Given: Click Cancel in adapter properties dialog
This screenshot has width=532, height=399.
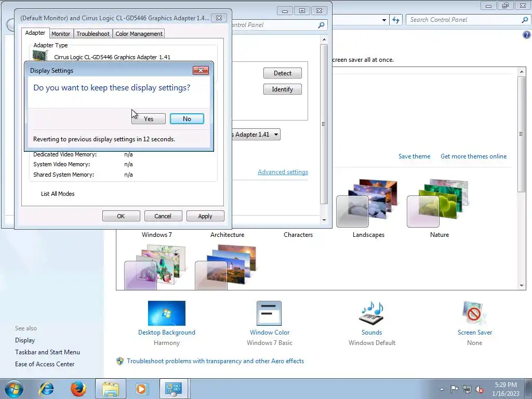Looking at the screenshot, I should [x=163, y=216].
